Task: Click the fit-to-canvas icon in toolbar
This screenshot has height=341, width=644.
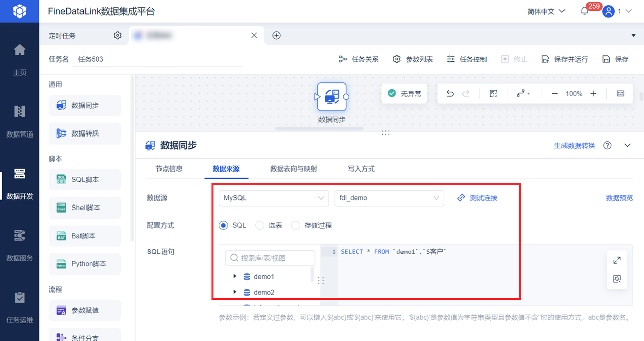Action: [x=493, y=94]
